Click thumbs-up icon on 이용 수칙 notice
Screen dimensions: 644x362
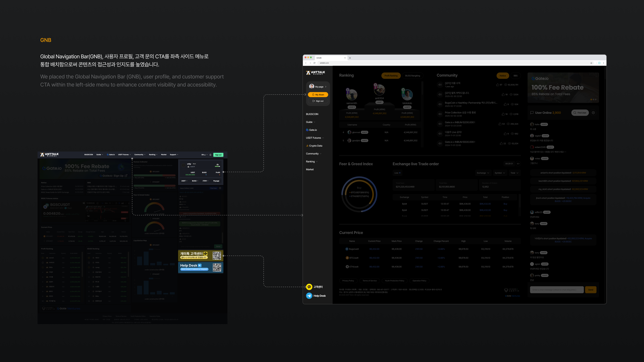coord(497,85)
